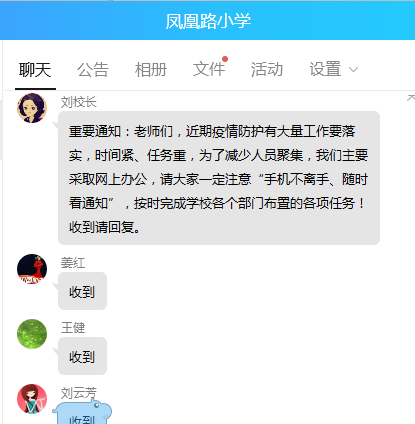Open the 相册 tab
Viewport: 415px width, 424px height.
click(x=151, y=70)
